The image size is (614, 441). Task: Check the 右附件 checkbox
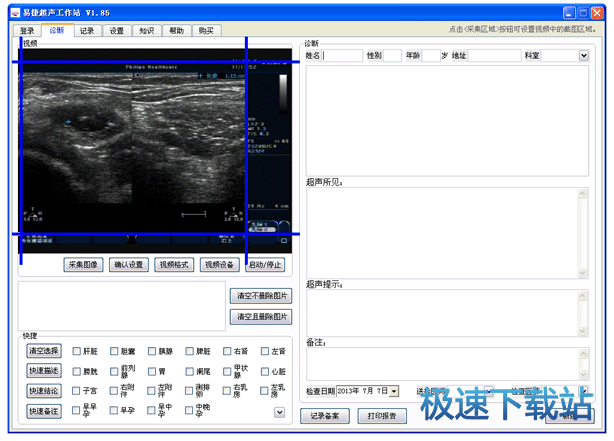pos(114,391)
